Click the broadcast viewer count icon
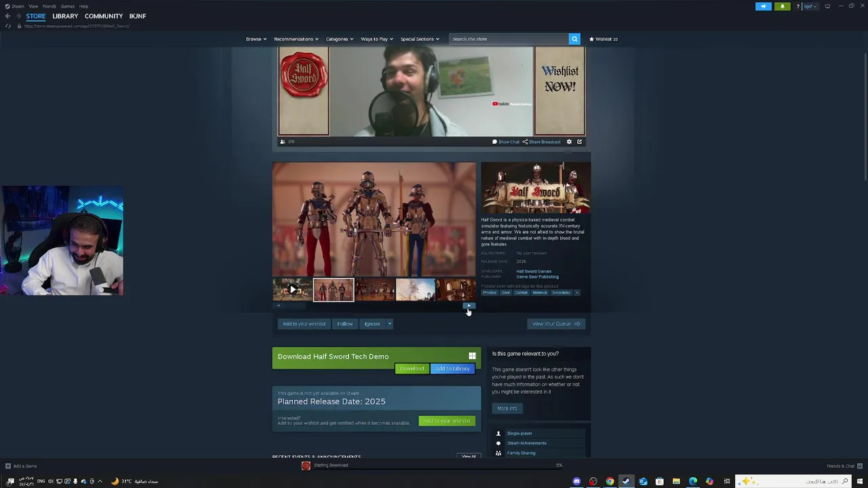The width and height of the screenshot is (868, 488). [x=283, y=142]
